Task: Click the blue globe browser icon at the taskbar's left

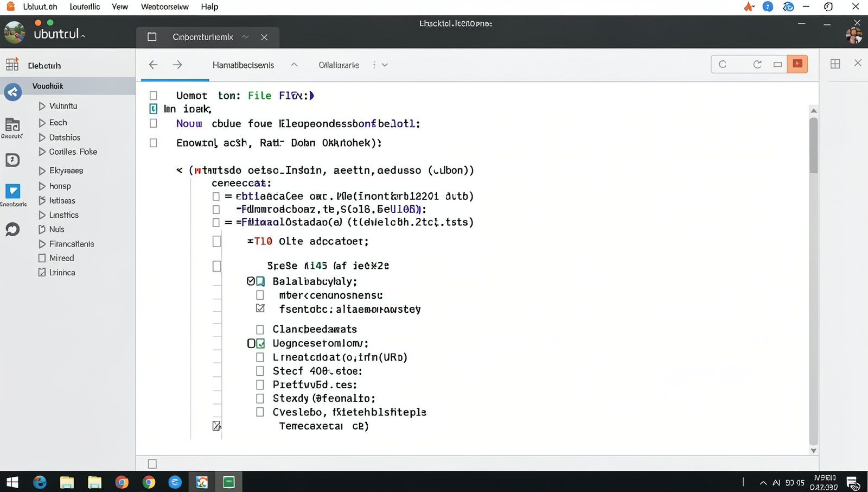Action: [x=40, y=482]
